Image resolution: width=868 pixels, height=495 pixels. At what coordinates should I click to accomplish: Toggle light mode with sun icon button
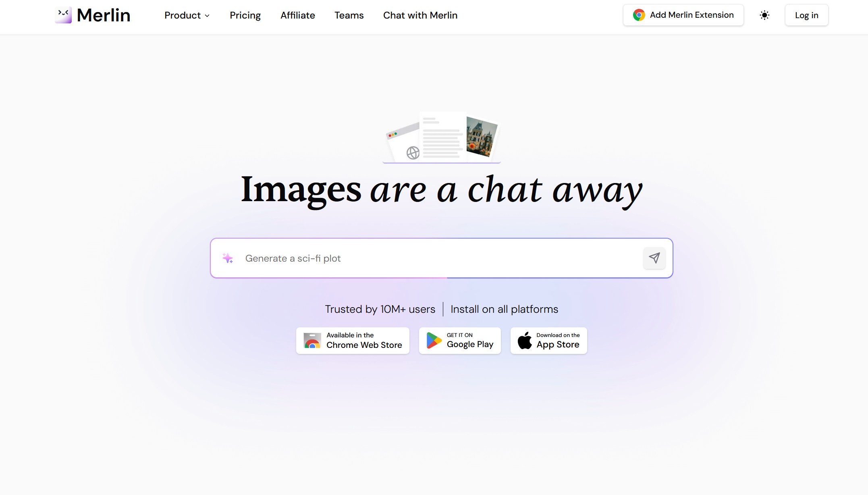pyautogui.click(x=765, y=15)
